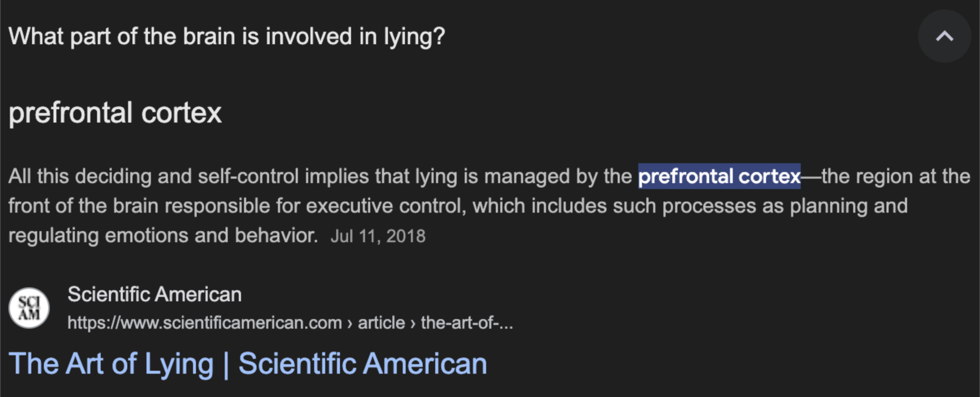The height and width of the screenshot is (397, 980).
Task: Click the Scientific American site name
Action: pos(154,294)
